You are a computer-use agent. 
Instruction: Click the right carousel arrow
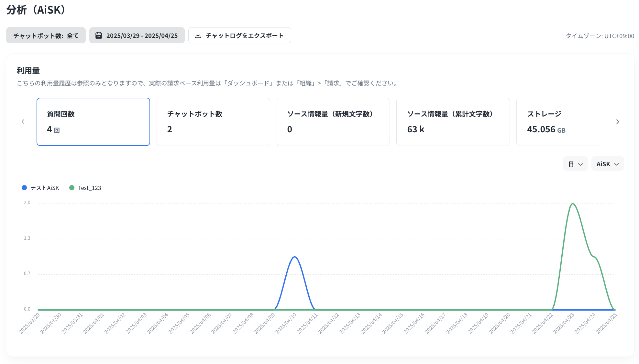pyautogui.click(x=617, y=122)
